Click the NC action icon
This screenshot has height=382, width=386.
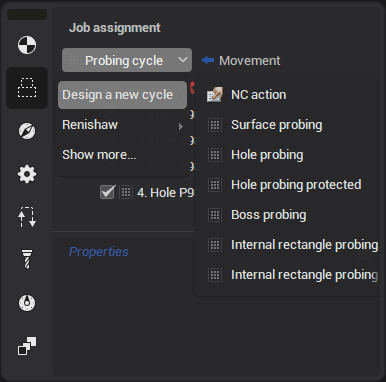[215, 95]
